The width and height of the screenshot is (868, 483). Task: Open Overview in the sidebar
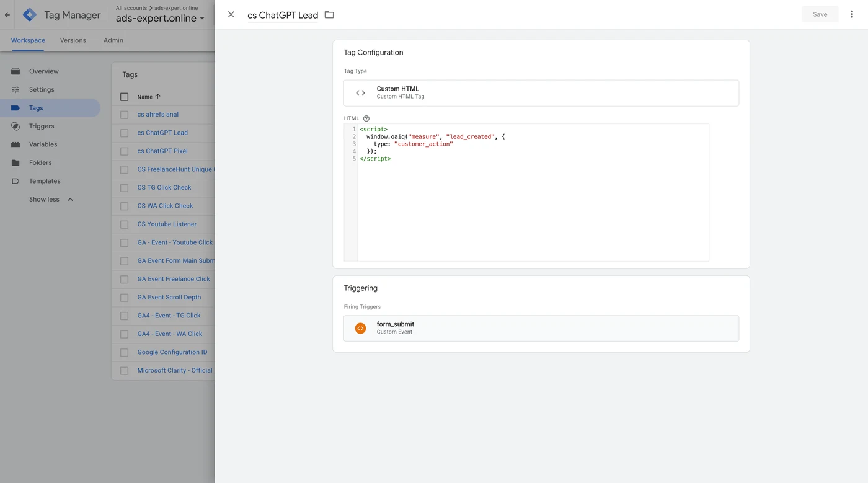click(x=44, y=71)
